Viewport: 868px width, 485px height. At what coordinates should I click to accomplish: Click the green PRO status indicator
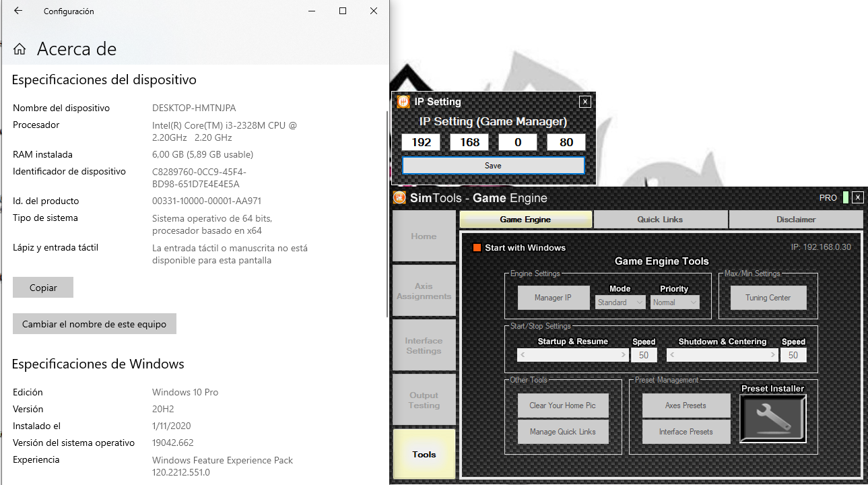[846, 197]
